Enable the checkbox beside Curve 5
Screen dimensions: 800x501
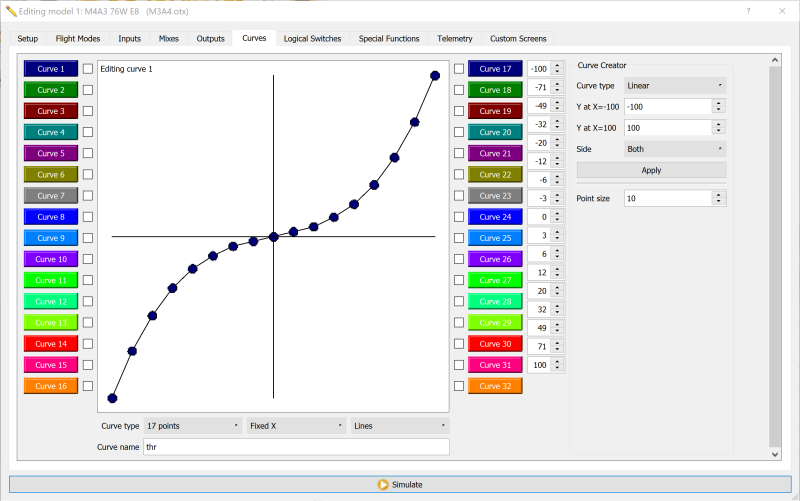click(88, 153)
